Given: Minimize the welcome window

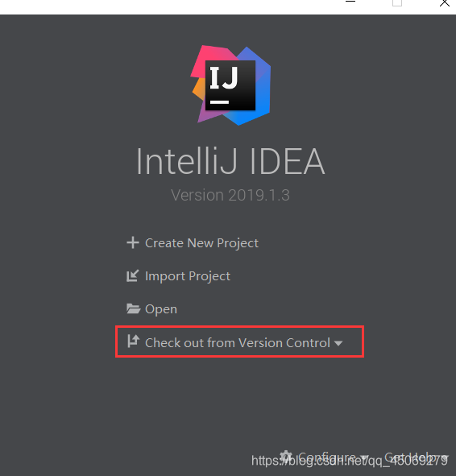Looking at the screenshot, I should (x=350, y=2).
